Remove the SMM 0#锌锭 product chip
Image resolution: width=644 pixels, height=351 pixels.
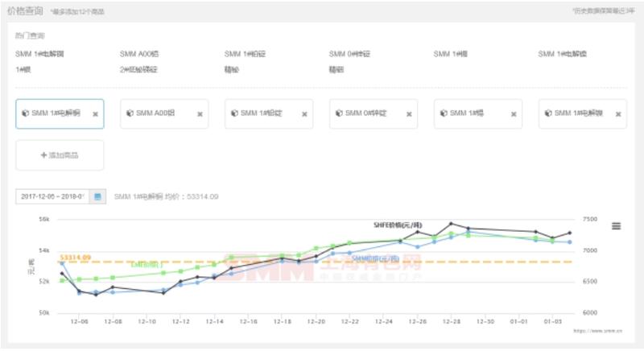click(x=409, y=114)
